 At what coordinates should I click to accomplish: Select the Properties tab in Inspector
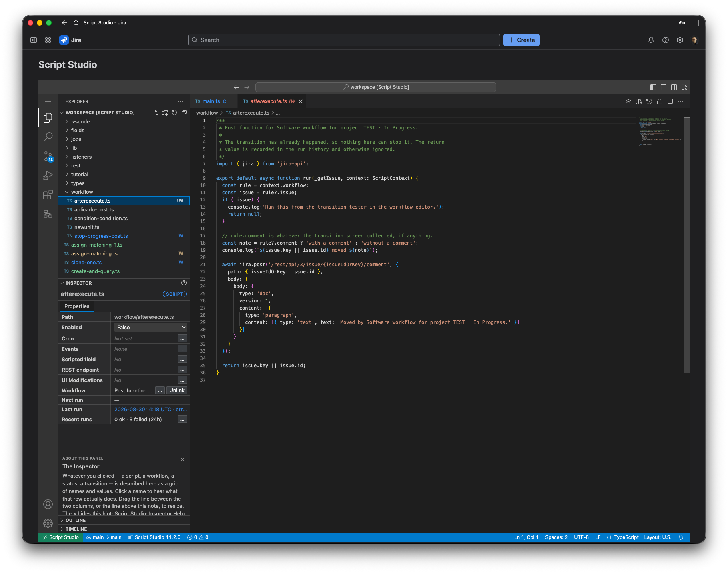77,306
